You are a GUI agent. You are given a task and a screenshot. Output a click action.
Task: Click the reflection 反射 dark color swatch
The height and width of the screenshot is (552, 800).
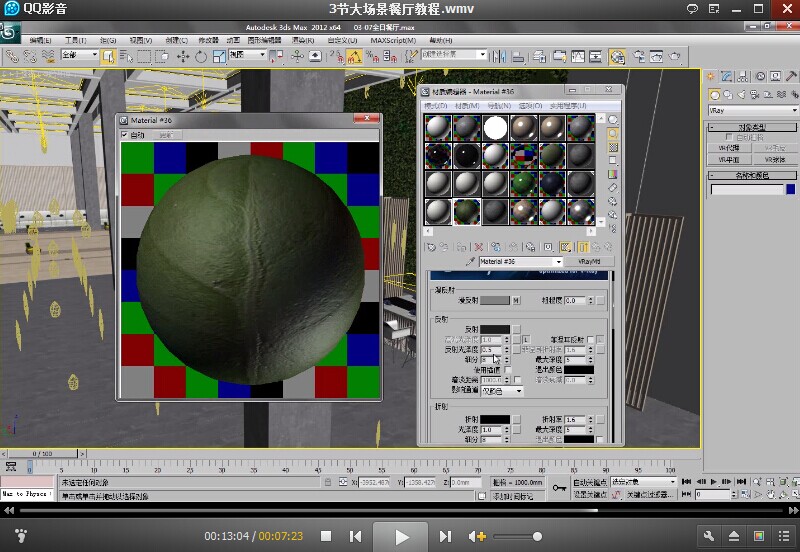click(x=495, y=330)
